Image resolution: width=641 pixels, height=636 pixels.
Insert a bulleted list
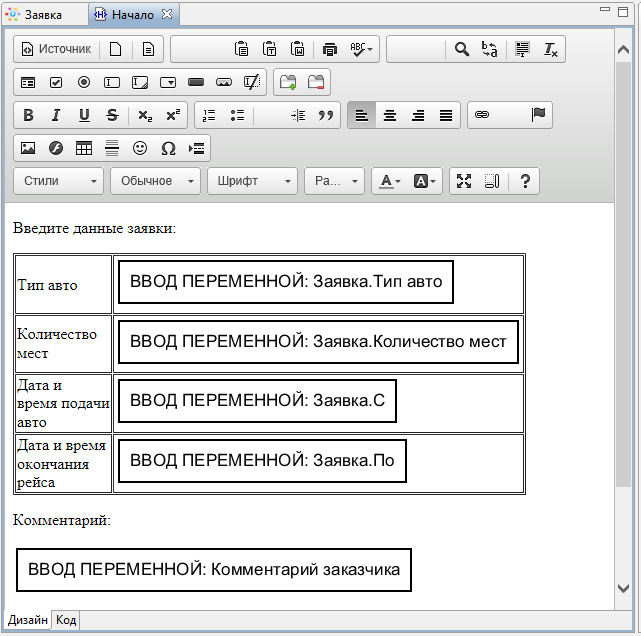237,115
